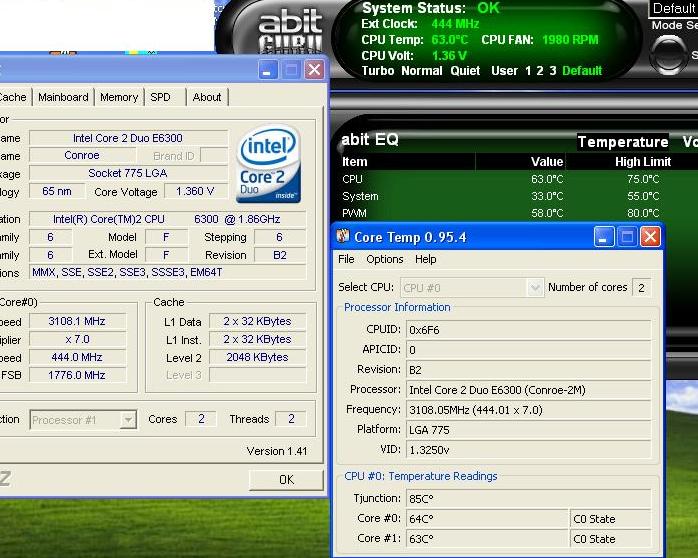Click the APICID field in Core Temp

pos(528,350)
